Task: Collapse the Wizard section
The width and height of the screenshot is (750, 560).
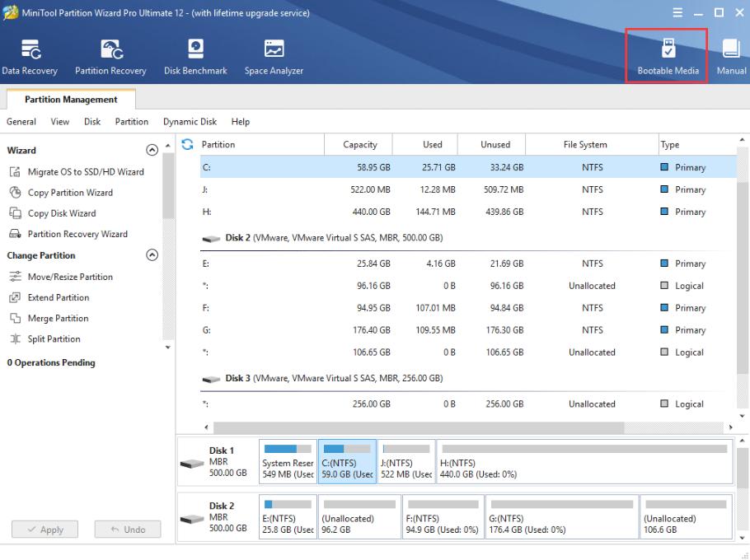Action: 152,151
